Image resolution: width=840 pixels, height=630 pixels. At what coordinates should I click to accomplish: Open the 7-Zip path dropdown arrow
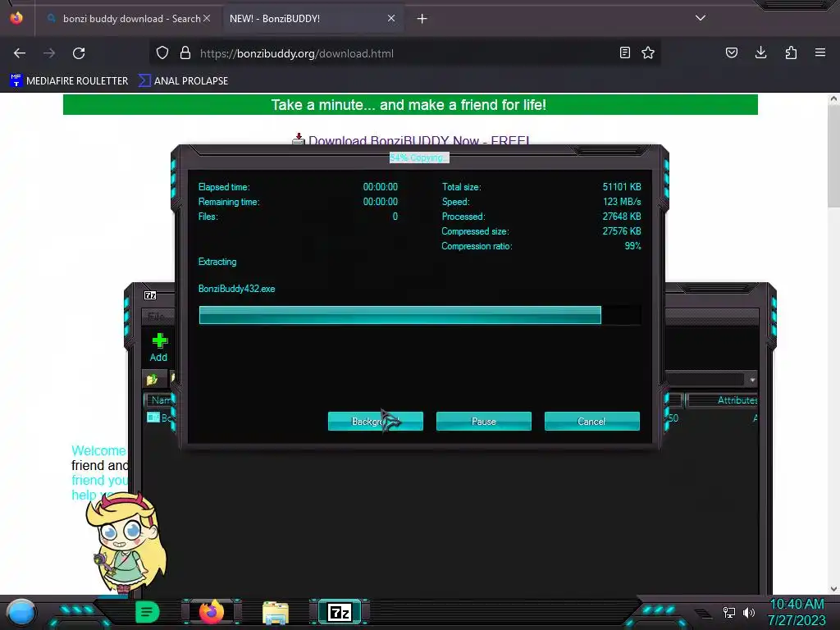[x=752, y=380]
